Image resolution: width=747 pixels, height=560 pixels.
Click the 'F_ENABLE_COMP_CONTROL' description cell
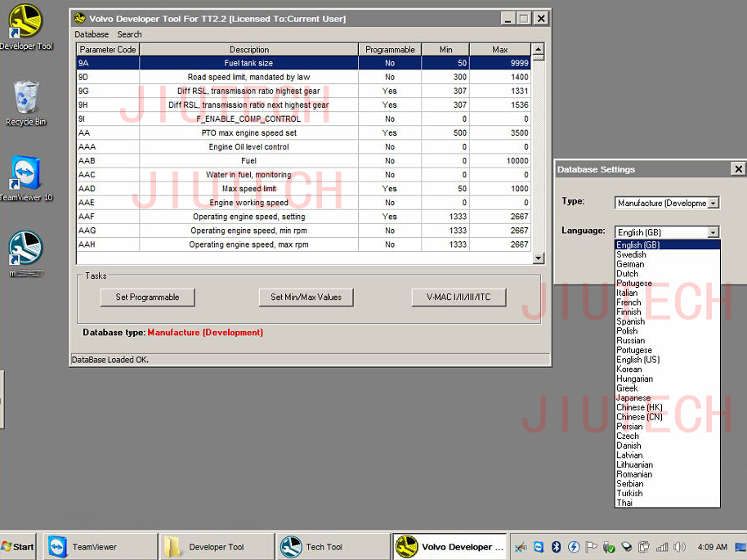248,119
